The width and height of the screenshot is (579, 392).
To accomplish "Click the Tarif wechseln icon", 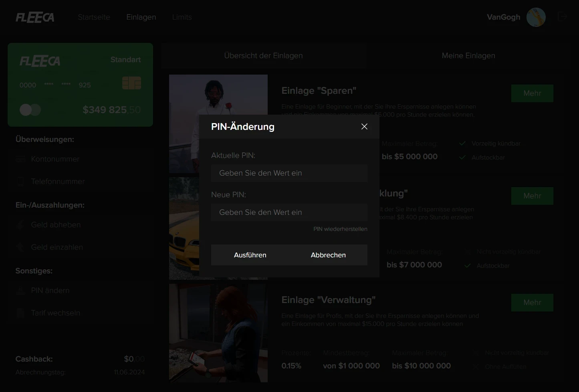I will click(20, 313).
